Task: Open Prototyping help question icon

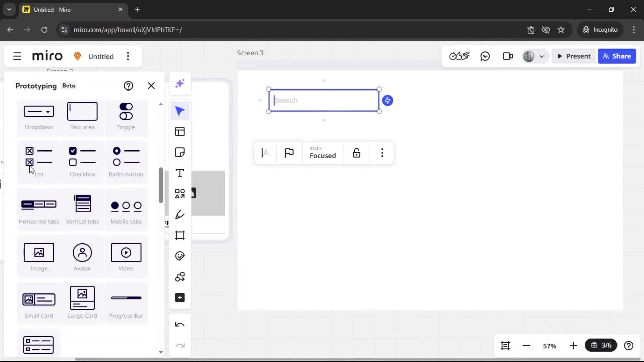Action: point(128,86)
